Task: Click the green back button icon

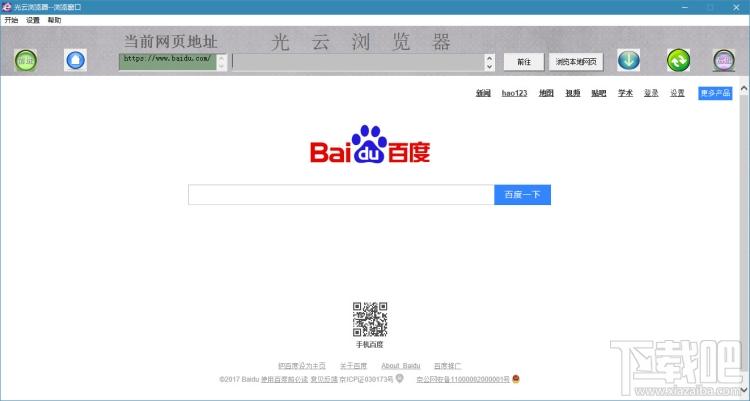Action: click(x=26, y=60)
